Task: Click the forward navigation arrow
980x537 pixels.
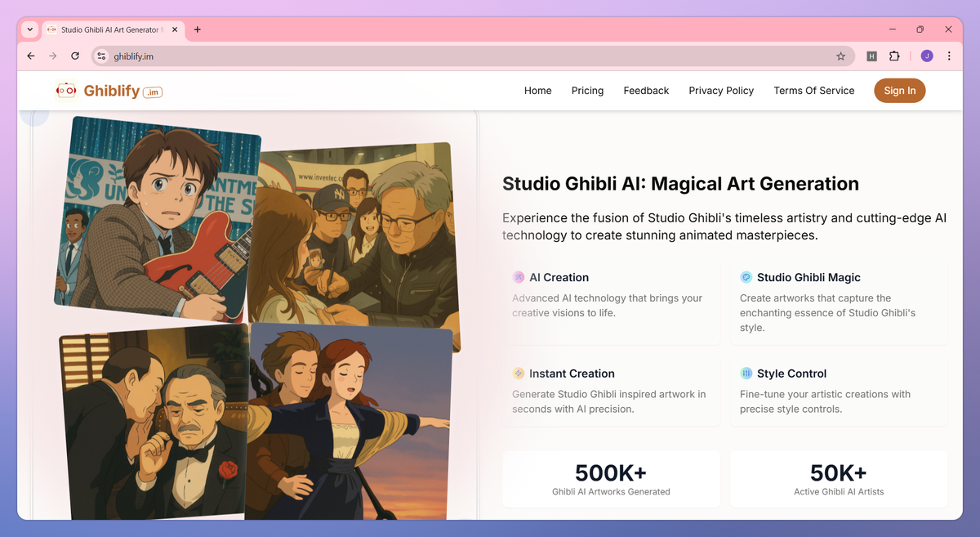Action: [53, 56]
